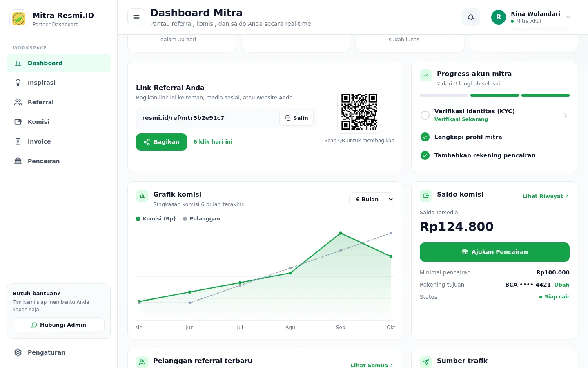Click the Sep peak point on commission chart
588x368 pixels.
point(341,233)
